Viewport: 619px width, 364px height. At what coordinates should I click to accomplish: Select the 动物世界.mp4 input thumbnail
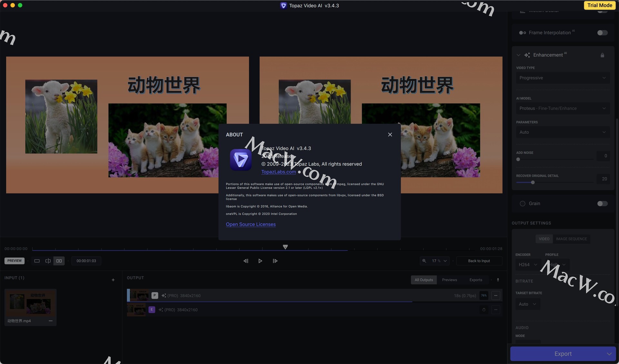(x=30, y=303)
